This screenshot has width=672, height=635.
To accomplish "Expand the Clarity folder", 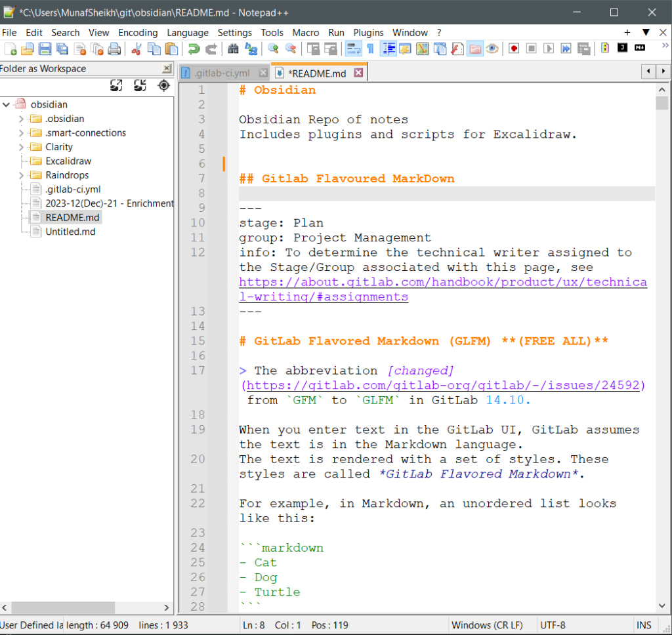I will click(21, 147).
